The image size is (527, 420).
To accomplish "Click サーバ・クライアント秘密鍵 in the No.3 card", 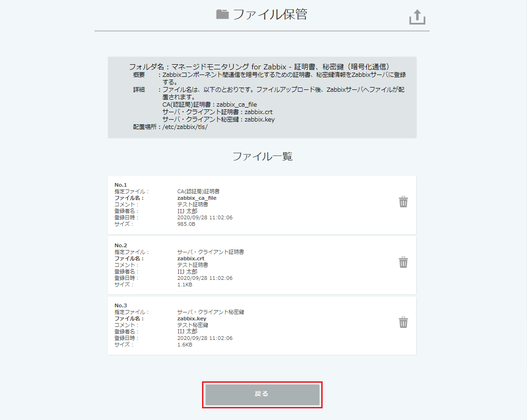I will point(210,312).
